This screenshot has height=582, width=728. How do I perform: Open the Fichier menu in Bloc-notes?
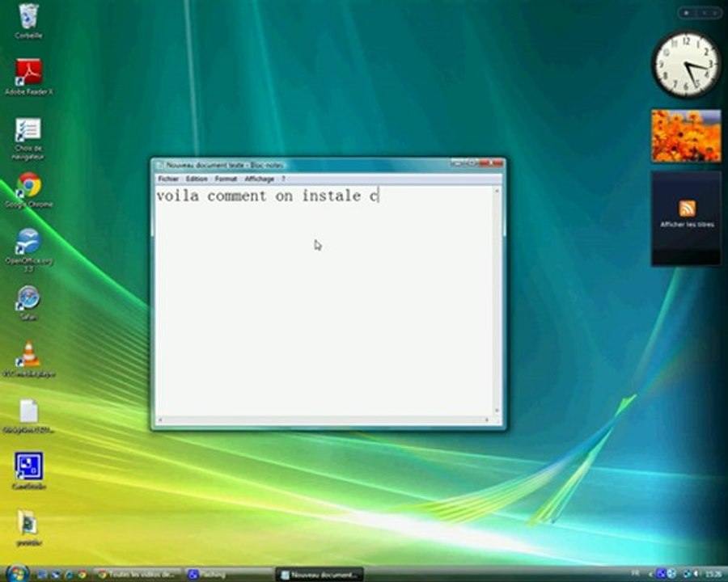point(168,179)
